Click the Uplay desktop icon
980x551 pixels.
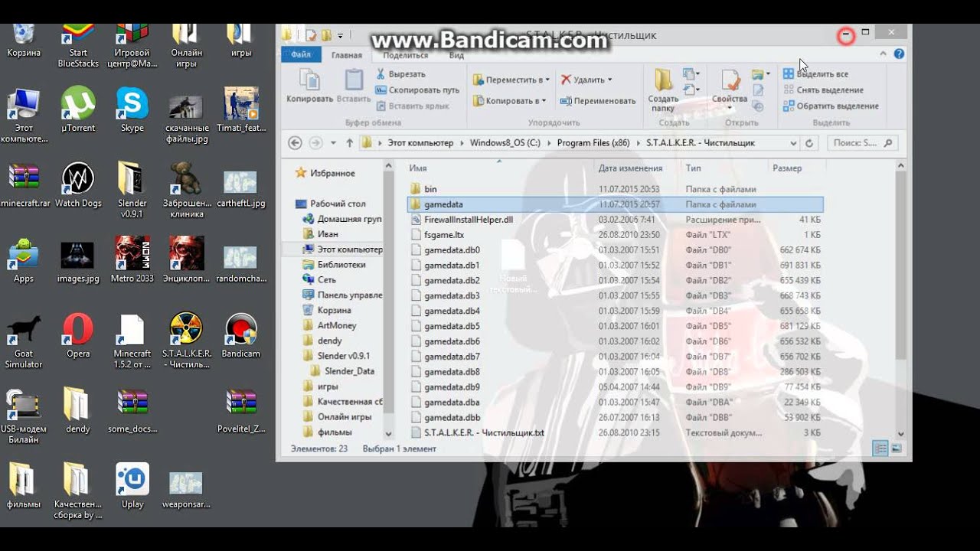click(x=132, y=485)
